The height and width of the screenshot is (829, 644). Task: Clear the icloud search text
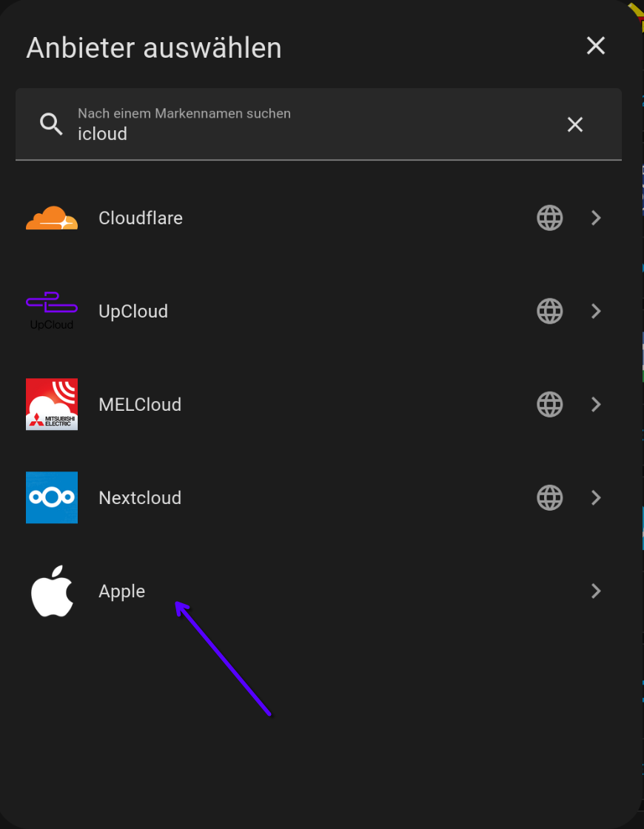tap(575, 124)
